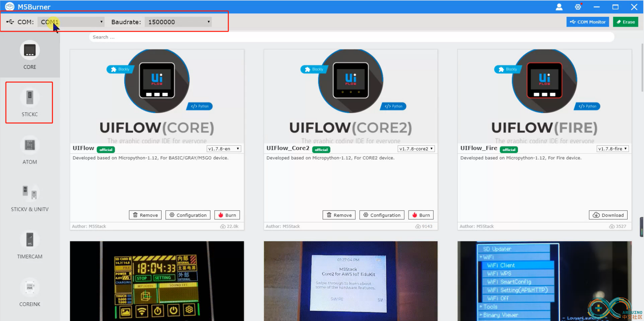Open the Baudrate dropdown
This screenshot has height=321, width=644.
(x=178, y=22)
